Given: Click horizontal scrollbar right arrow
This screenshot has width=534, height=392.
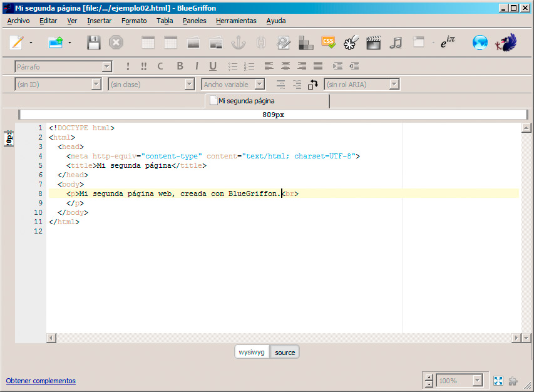Looking at the screenshot, I should (516, 338).
